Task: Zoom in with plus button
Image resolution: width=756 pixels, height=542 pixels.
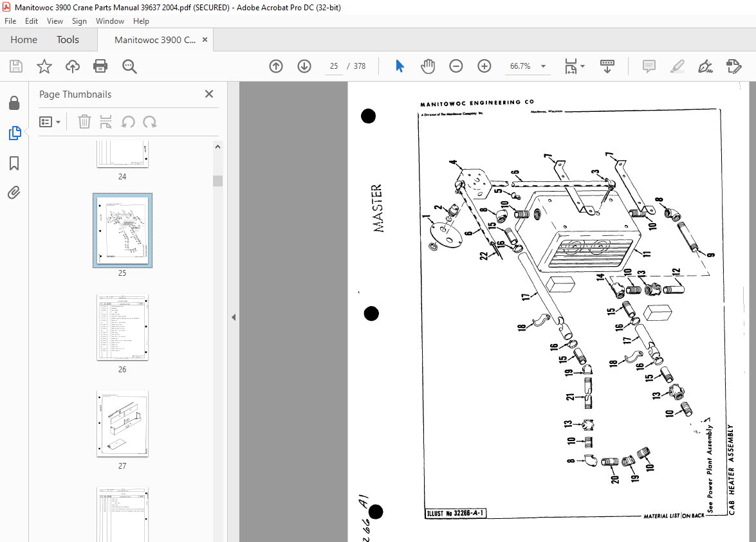Action: point(484,66)
